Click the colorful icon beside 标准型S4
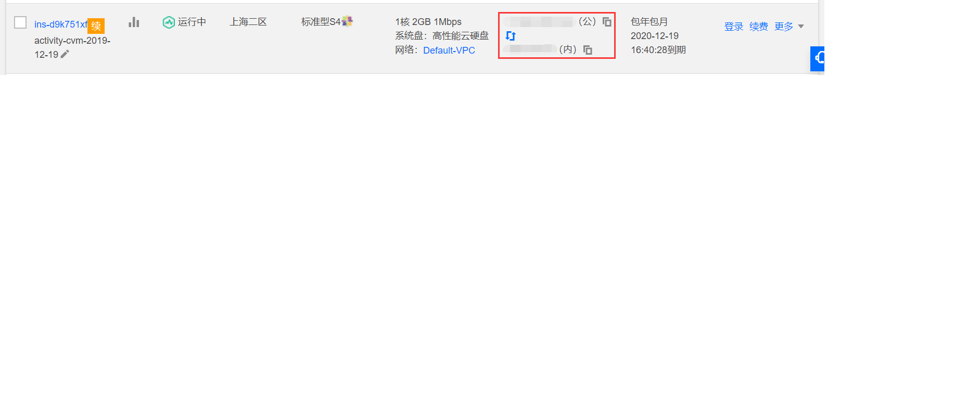Viewport: 980px width, 401px height. point(347,21)
